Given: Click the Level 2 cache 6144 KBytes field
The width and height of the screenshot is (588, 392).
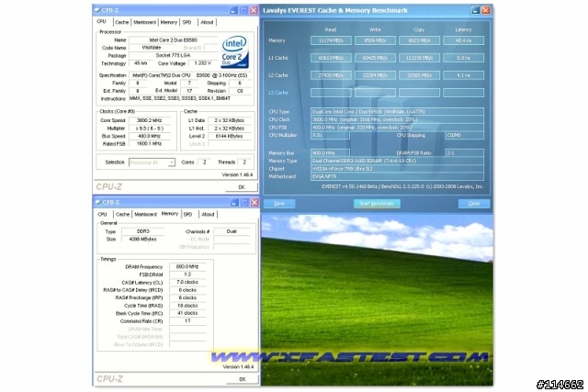Looking at the screenshot, I should pyautogui.click(x=229, y=136).
